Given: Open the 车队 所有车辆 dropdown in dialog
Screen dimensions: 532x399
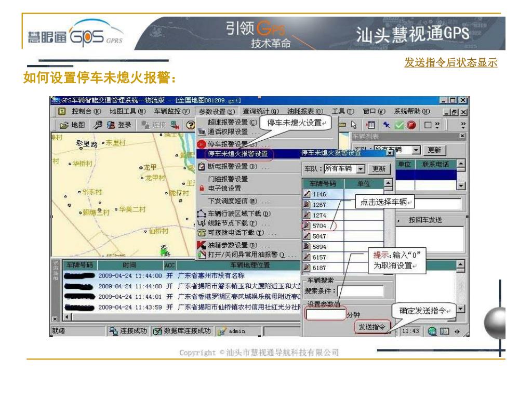Looking at the screenshot, I should point(361,169).
